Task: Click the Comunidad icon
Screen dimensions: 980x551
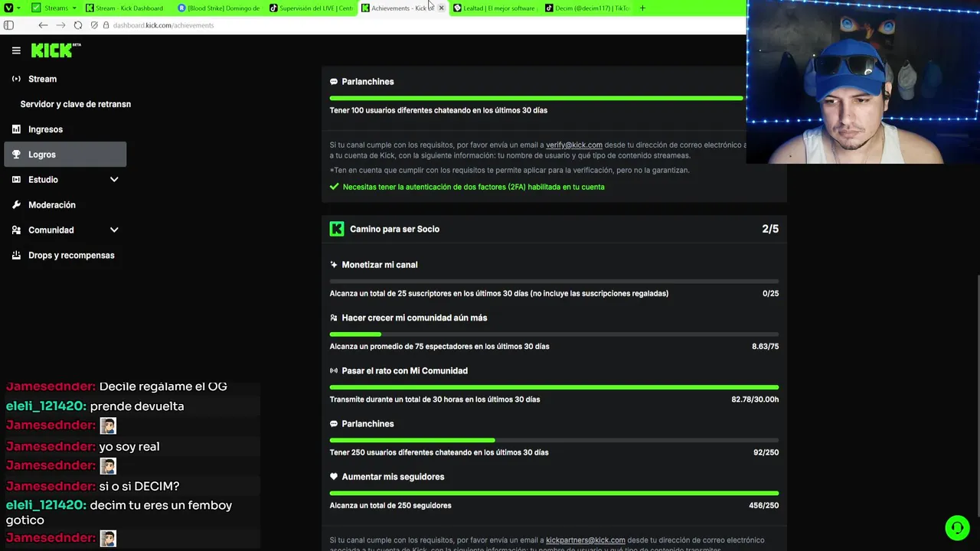Action: tap(16, 230)
